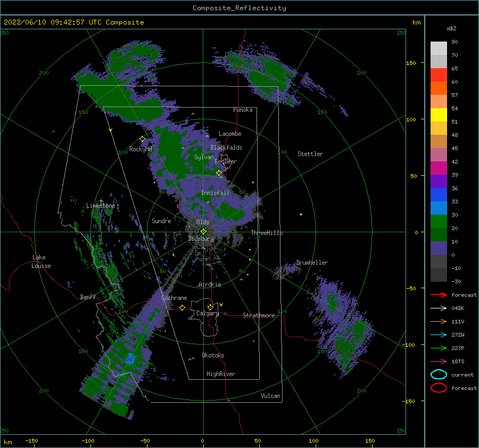The image size is (479, 448).
Task: Click the blue storm core southwest of Cochrane
Action: pos(130,359)
